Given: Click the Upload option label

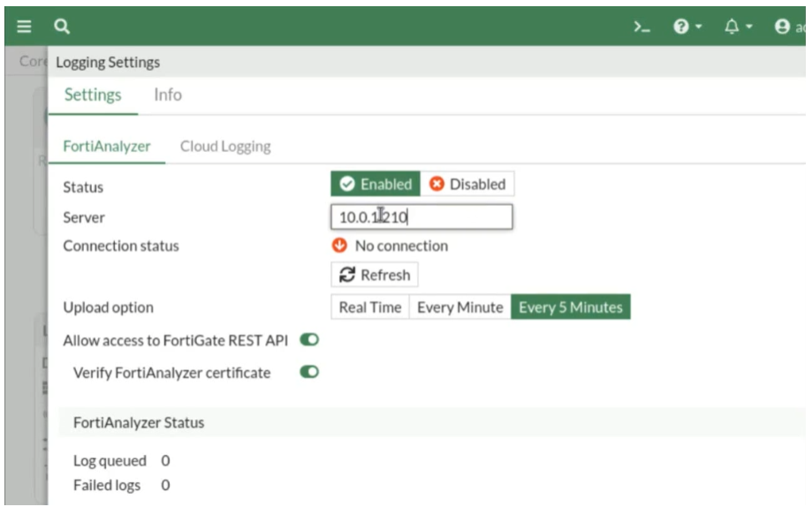Looking at the screenshot, I should coord(108,307).
